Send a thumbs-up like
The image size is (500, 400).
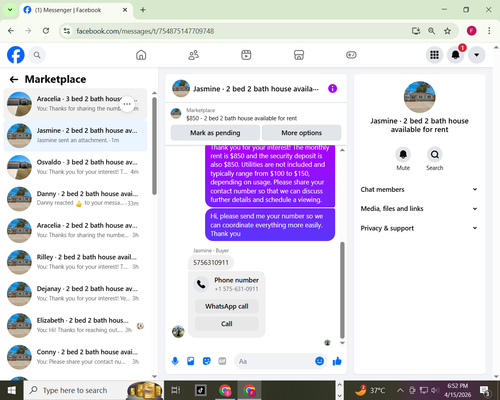[337, 361]
